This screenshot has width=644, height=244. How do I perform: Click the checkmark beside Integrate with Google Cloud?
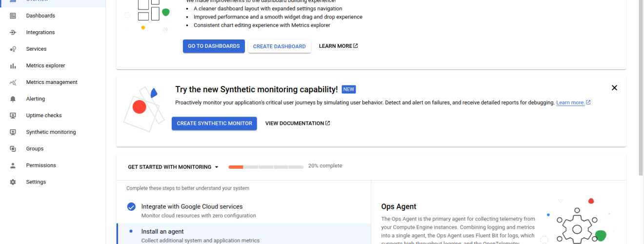tap(131, 206)
